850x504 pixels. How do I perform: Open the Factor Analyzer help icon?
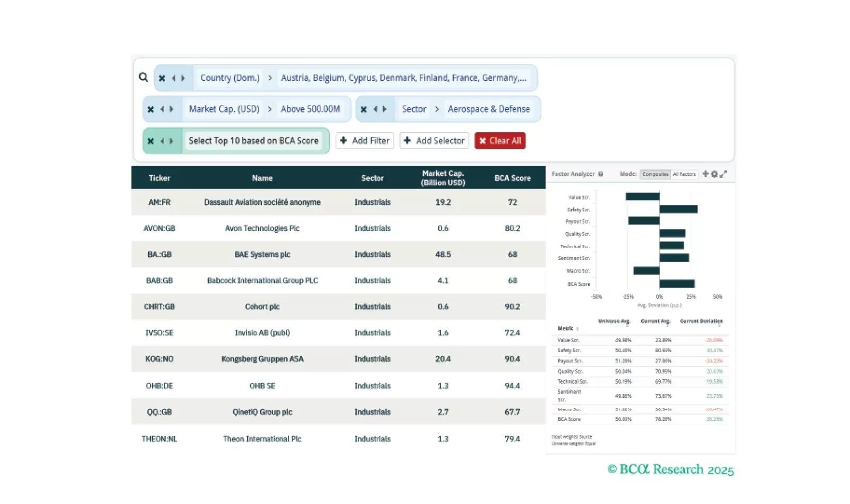[601, 174]
